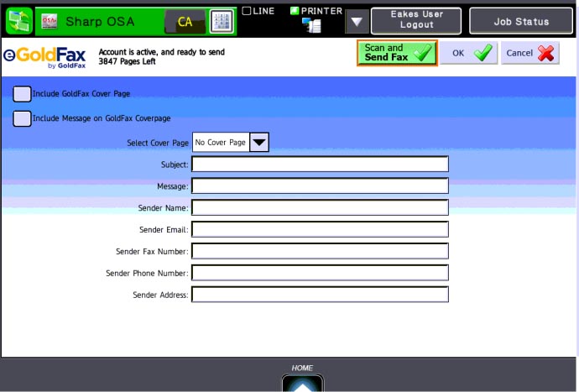Confirm with the OK button

click(468, 53)
